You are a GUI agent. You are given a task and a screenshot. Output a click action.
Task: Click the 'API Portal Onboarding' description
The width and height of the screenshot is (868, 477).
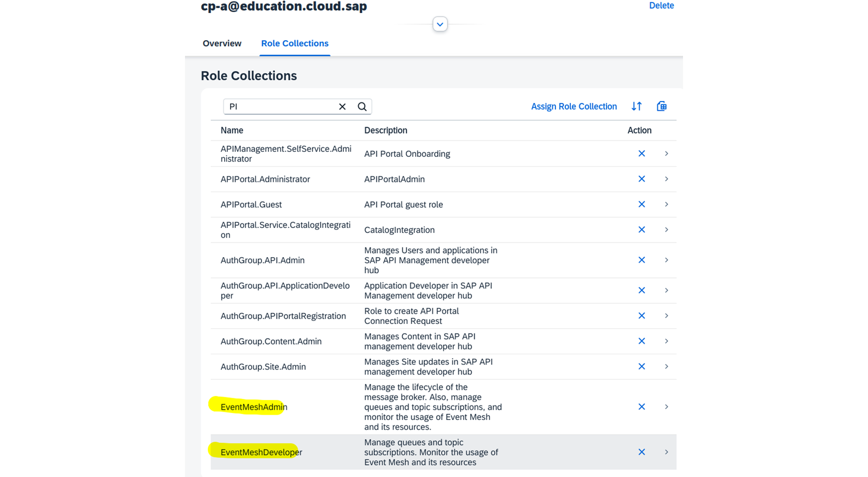[407, 154]
